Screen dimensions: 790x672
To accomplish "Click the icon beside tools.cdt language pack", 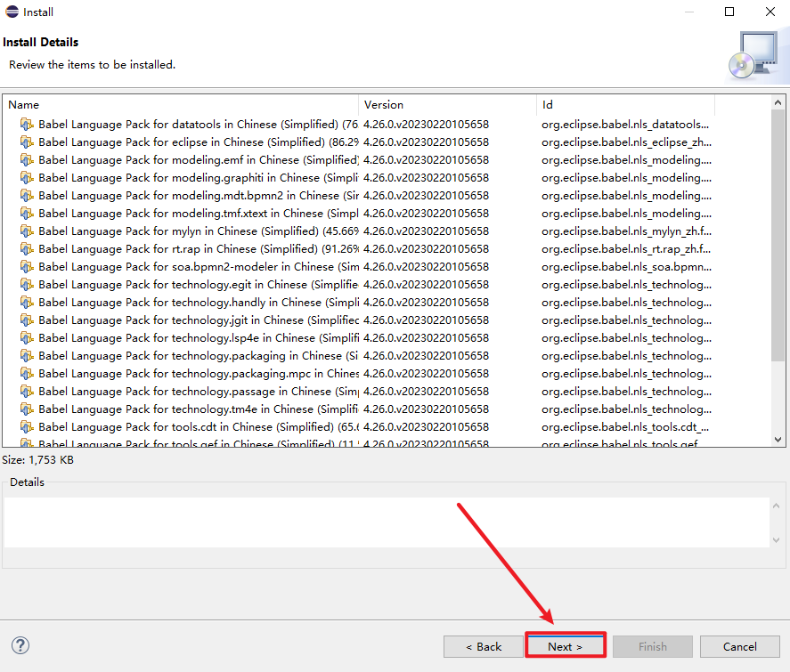I will coord(27,427).
